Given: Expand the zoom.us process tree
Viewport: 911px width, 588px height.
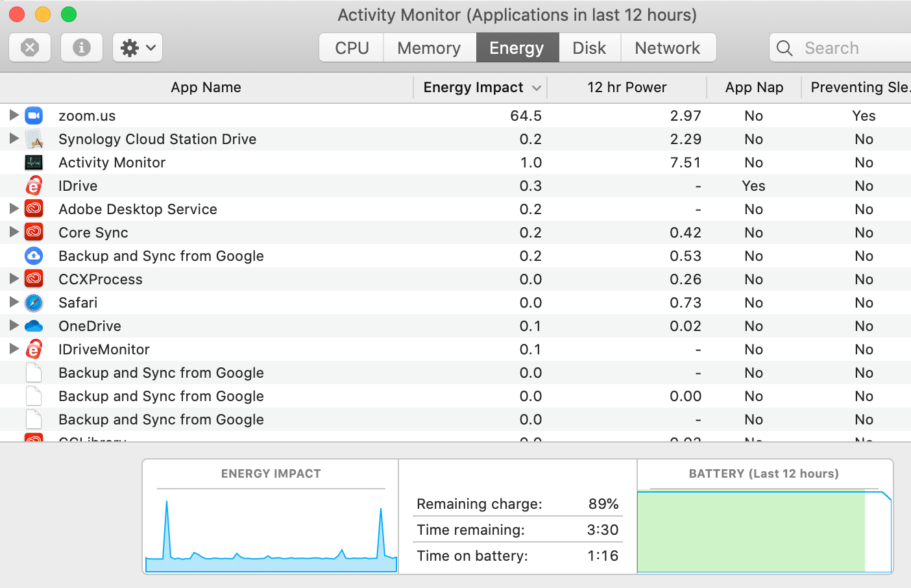Looking at the screenshot, I should (14, 115).
